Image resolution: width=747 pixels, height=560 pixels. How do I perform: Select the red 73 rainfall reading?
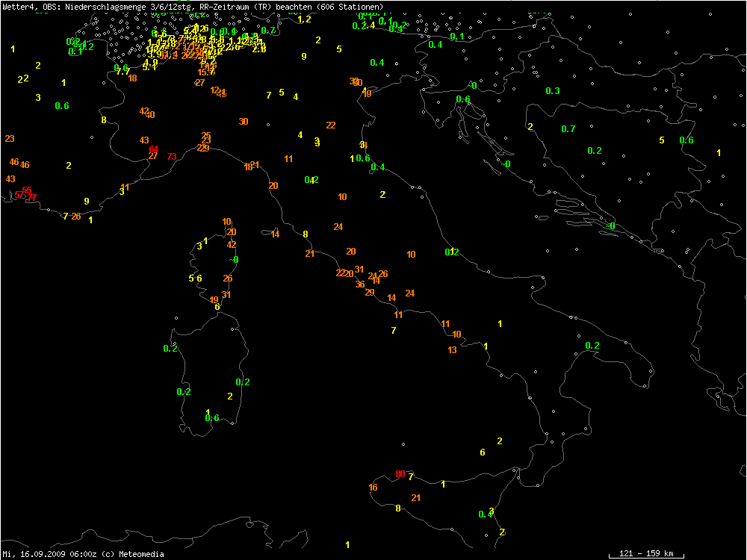pos(172,157)
